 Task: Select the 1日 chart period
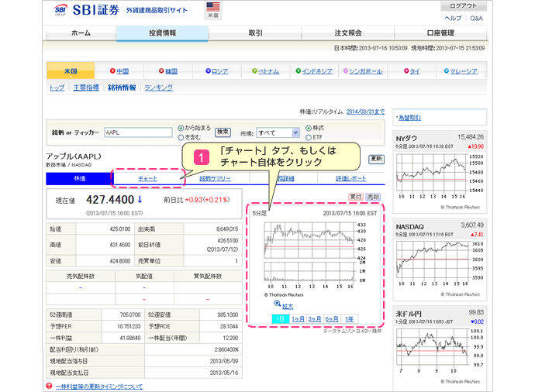281,319
